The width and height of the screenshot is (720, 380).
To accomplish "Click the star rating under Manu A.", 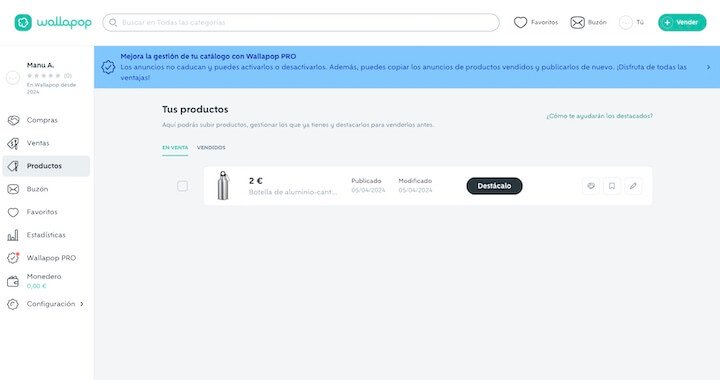I will tap(44, 76).
